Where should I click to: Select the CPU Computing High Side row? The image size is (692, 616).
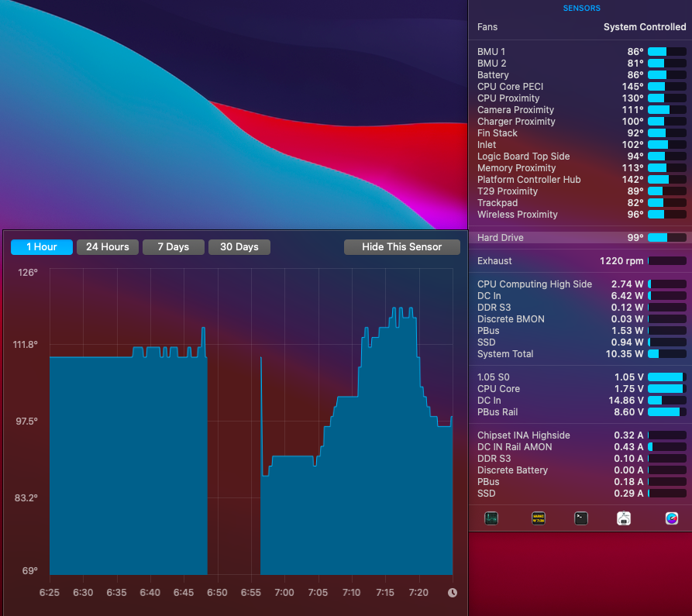(x=581, y=284)
